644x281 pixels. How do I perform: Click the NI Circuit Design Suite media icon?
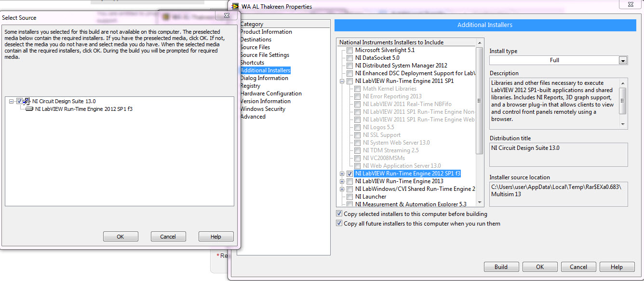click(27, 101)
